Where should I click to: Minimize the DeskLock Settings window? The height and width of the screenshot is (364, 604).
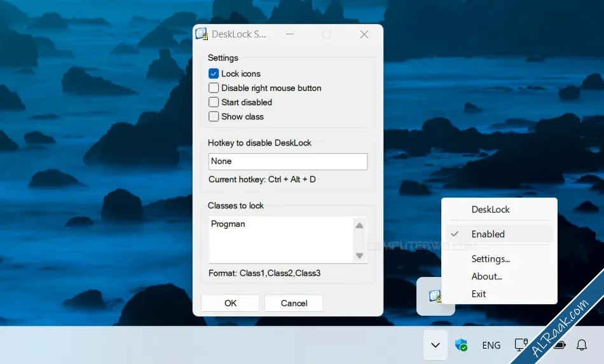(290, 34)
